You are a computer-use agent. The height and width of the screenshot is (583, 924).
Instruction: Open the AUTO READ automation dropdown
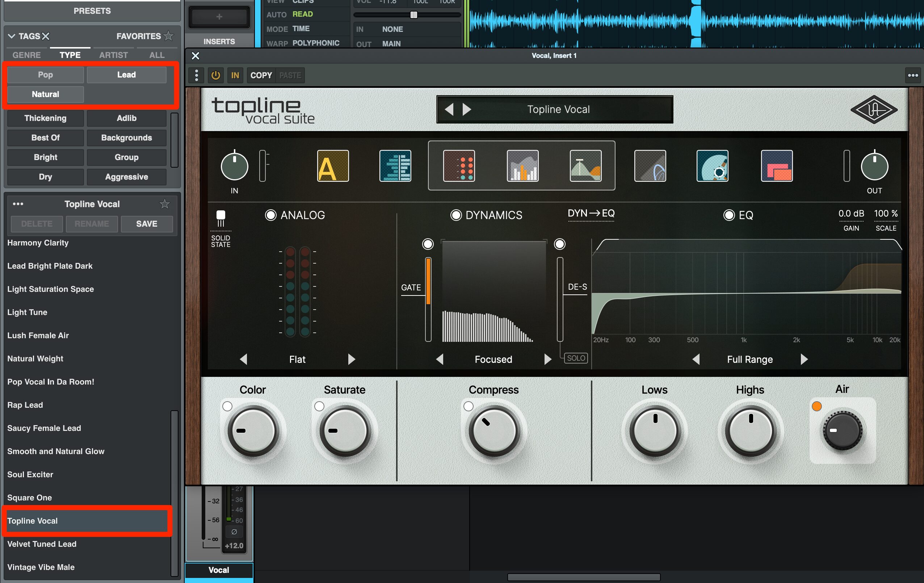302,14
